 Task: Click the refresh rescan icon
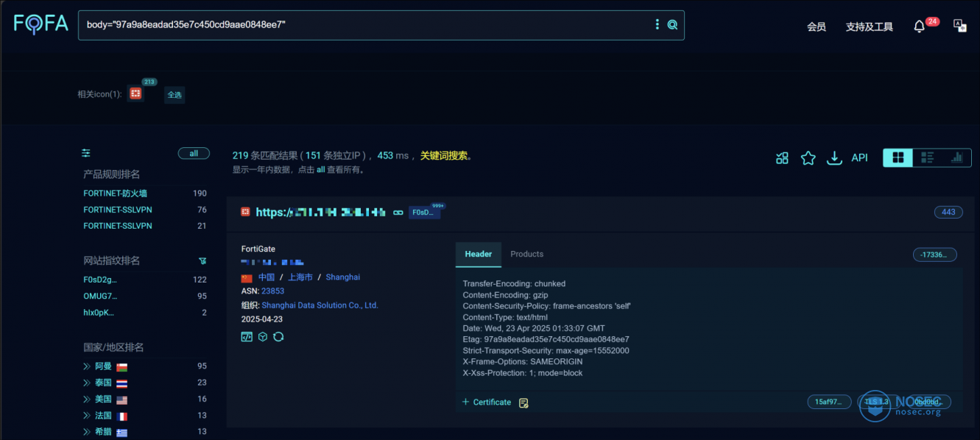click(278, 337)
